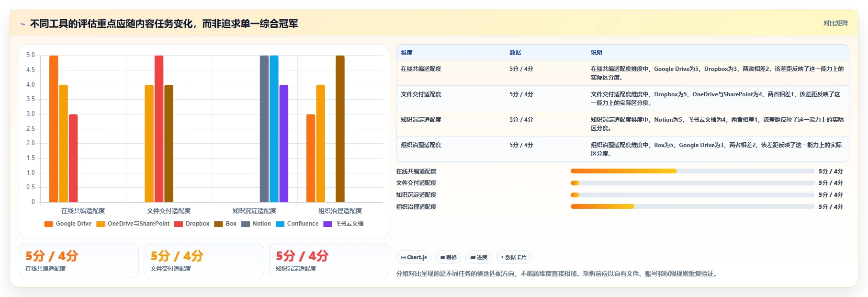Viewport: 868px width, 297px height.
Task: Select the 表格 chip
Action: click(x=449, y=257)
